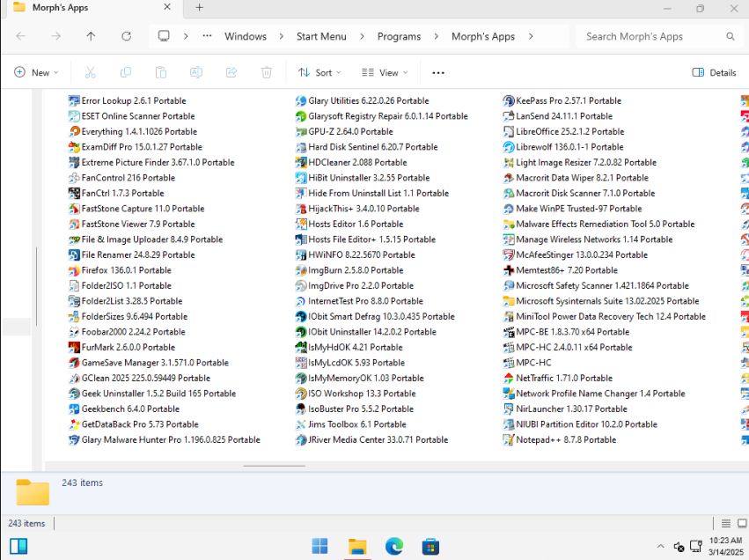Expand chevron after Programs breadcrumb
749x560 pixels.
pos(437,36)
